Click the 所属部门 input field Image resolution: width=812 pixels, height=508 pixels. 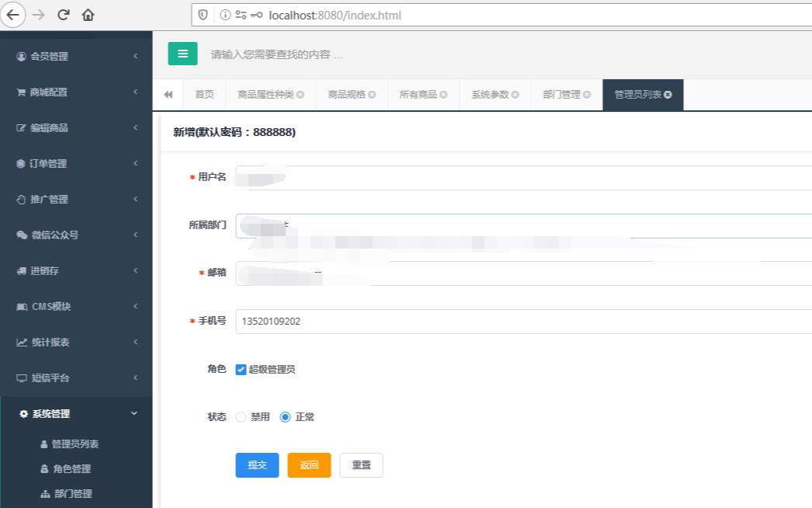point(523,226)
